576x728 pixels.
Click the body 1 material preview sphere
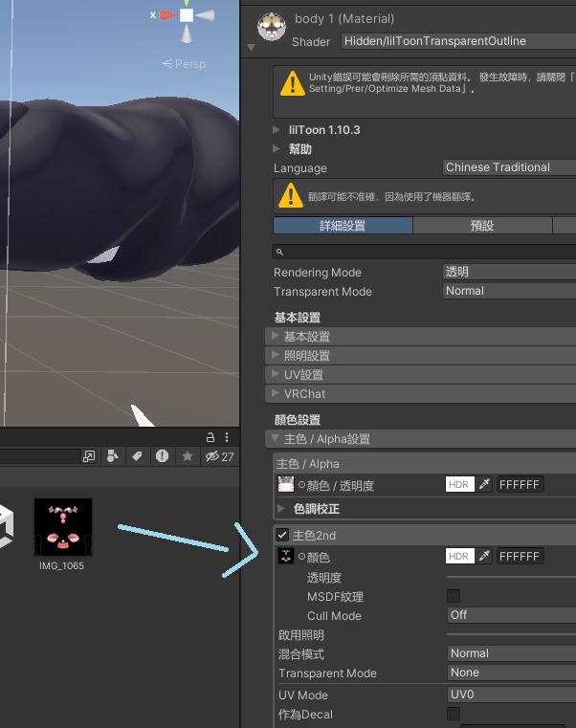click(272, 27)
